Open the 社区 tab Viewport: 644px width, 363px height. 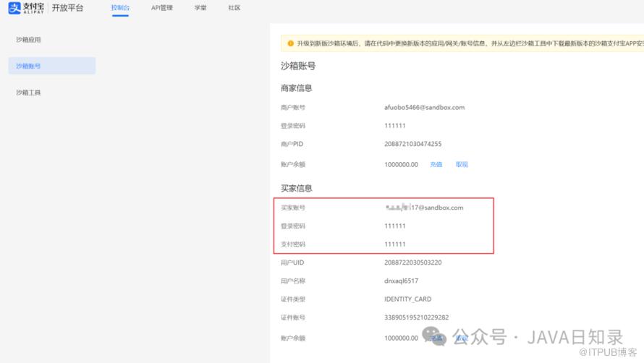click(234, 8)
